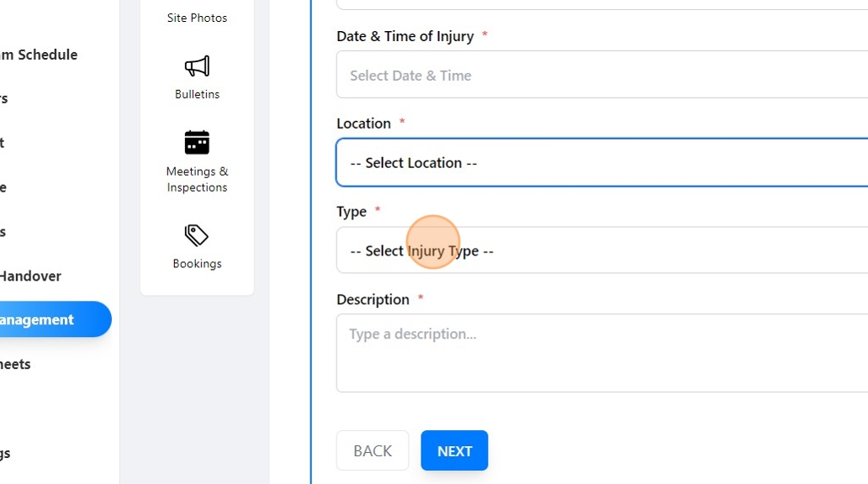Click the 'Date & Time of Injury' label
Screen dimensions: 868x484
tap(405, 36)
